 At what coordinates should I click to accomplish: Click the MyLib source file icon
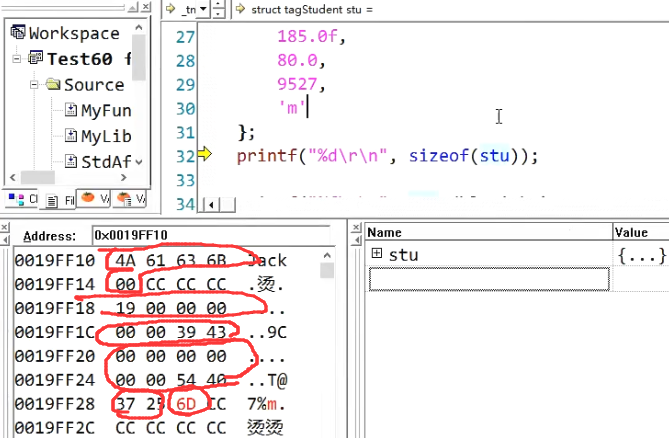pyautogui.click(x=71, y=135)
